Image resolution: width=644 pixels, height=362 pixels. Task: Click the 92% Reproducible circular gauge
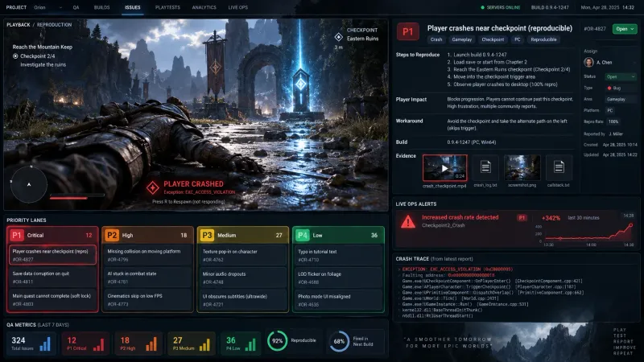point(277,341)
